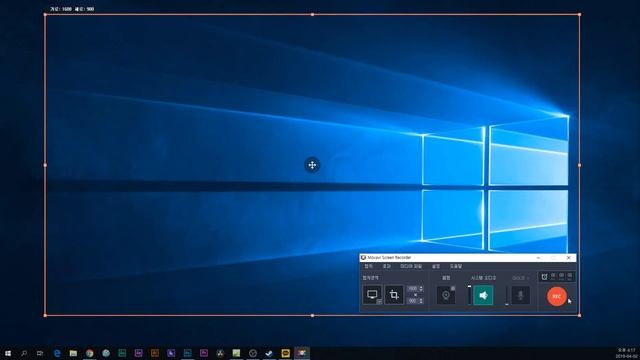
Task: Select Movavi Screen Recorder taskbar icon
Action: point(302,353)
